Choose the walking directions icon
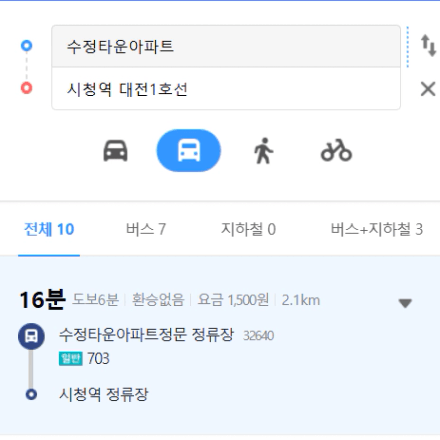The image size is (440, 440). click(x=264, y=151)
